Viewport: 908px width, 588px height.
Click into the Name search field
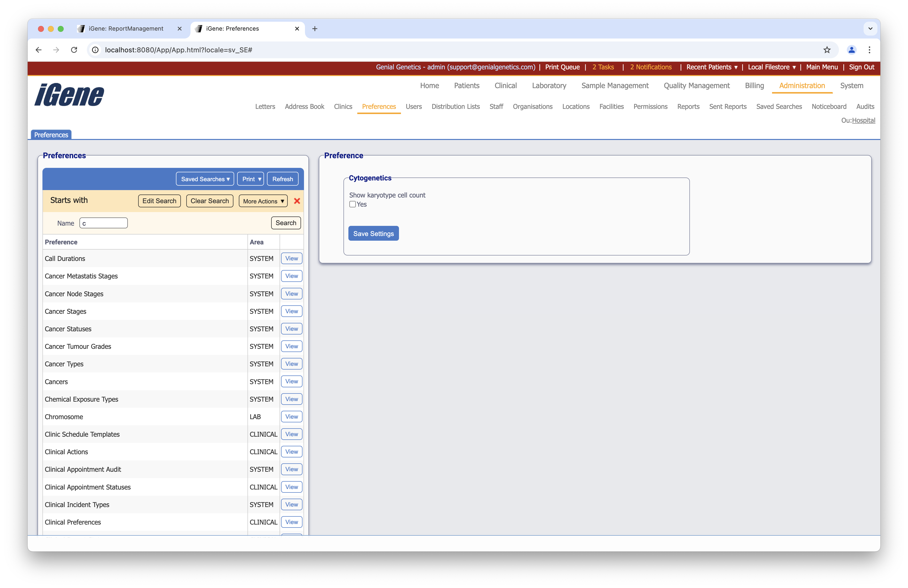103,223
